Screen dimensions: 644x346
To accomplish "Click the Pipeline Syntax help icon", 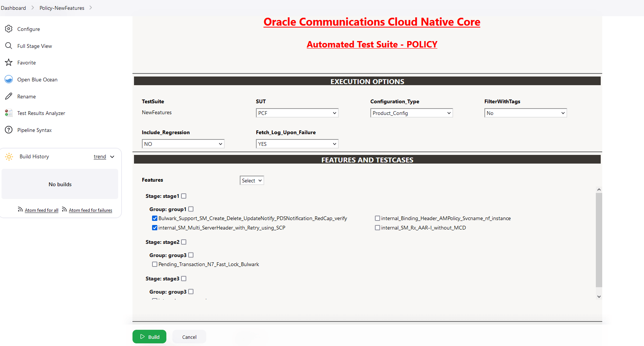I will point(9,130).
